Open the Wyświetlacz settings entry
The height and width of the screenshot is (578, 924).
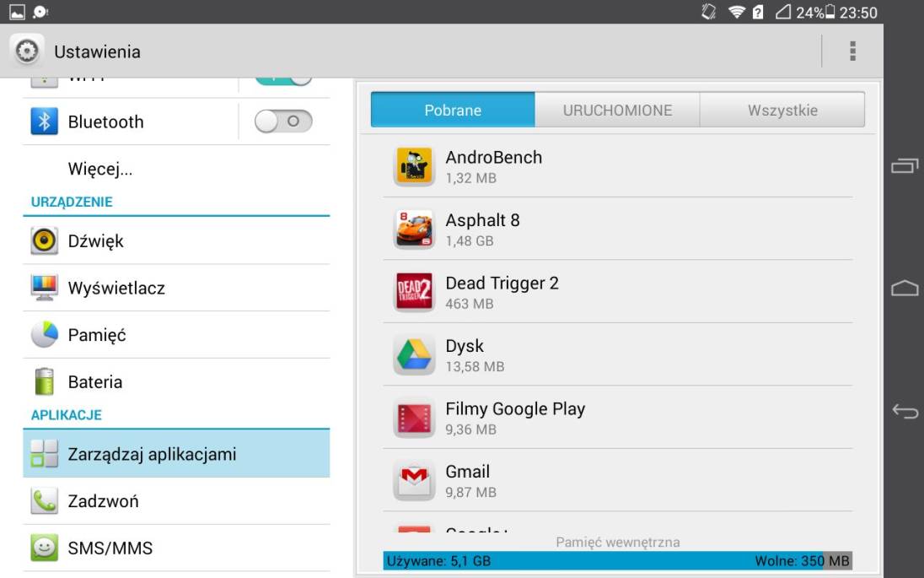click(176, 288)
